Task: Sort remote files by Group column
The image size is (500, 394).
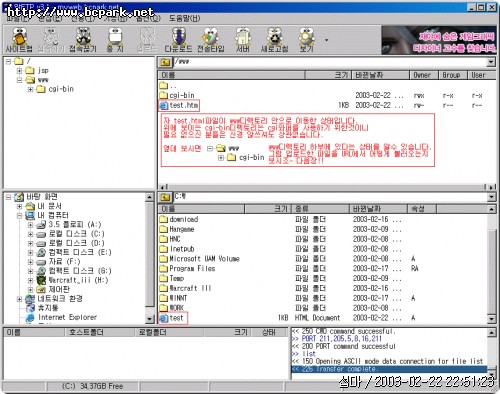Action: pos(453,75)
